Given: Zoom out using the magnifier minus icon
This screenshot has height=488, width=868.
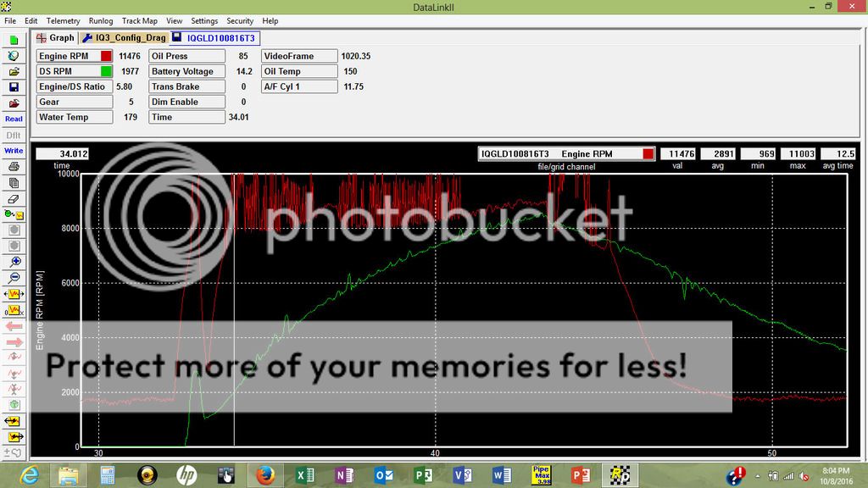Looking at the screenshot, I should [x=14, y=278].
